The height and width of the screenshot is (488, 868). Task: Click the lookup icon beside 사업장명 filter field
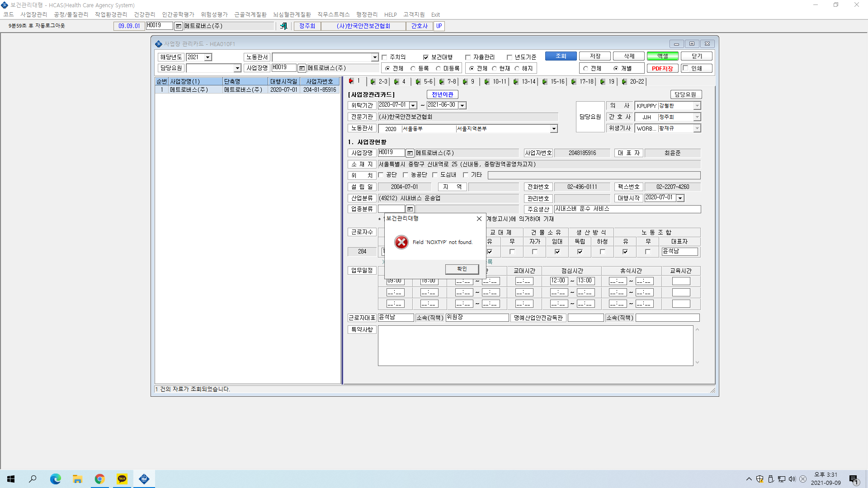point(302,68)
